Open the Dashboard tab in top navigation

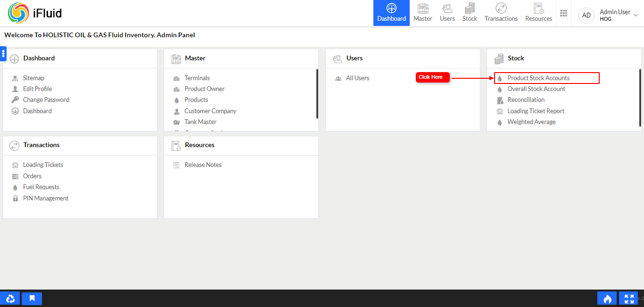391,13
